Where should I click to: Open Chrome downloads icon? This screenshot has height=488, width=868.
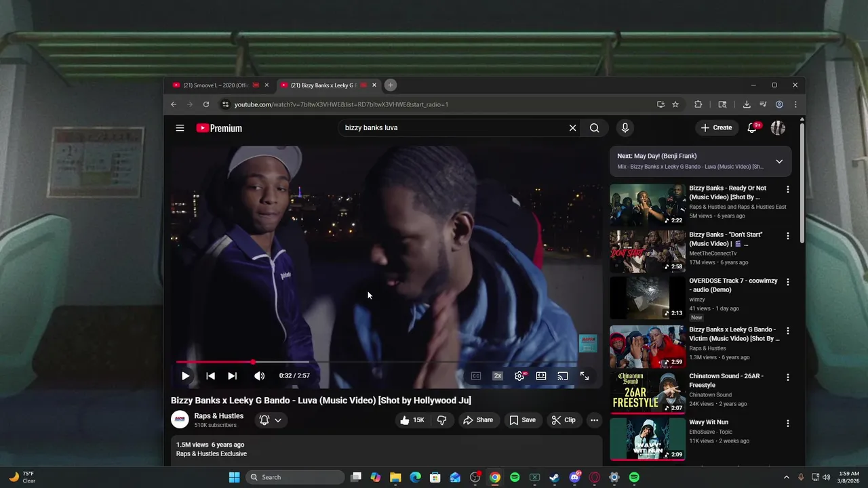pyautogui.click(x=747, y=104)
